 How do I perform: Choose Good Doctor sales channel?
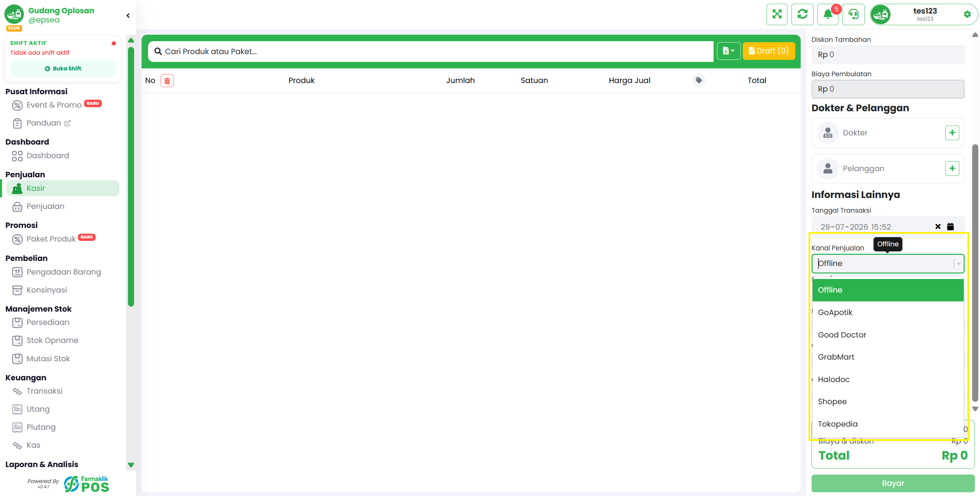887,335
